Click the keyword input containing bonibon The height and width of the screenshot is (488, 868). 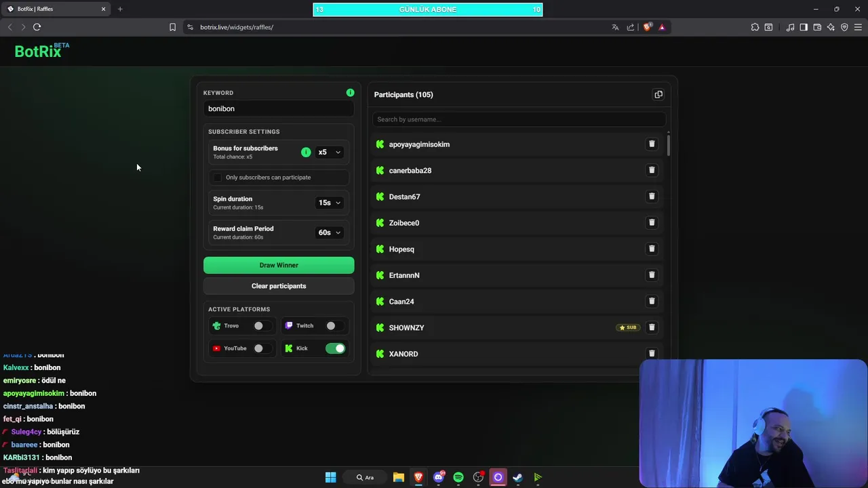279,108
